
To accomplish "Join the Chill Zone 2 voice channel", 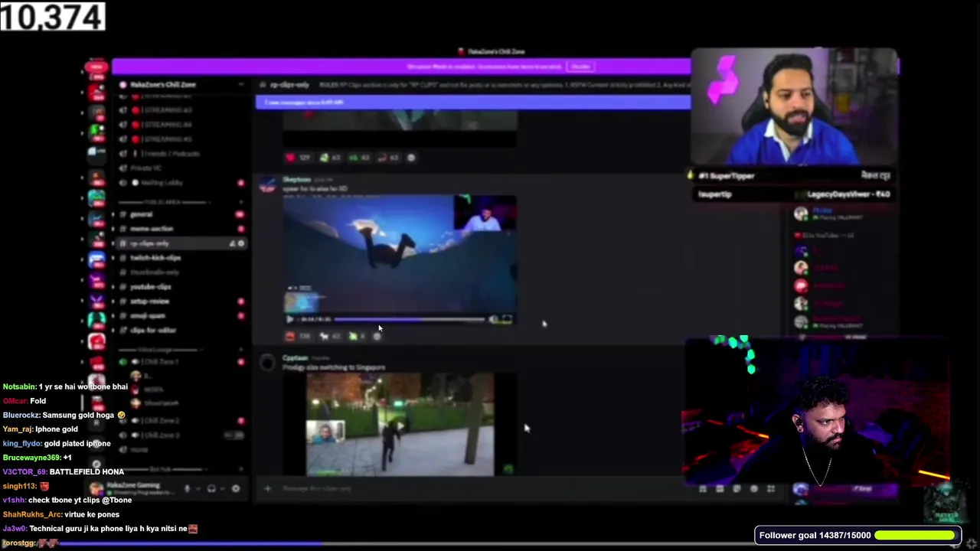I will pyautogui.click(x=161, y=421).
